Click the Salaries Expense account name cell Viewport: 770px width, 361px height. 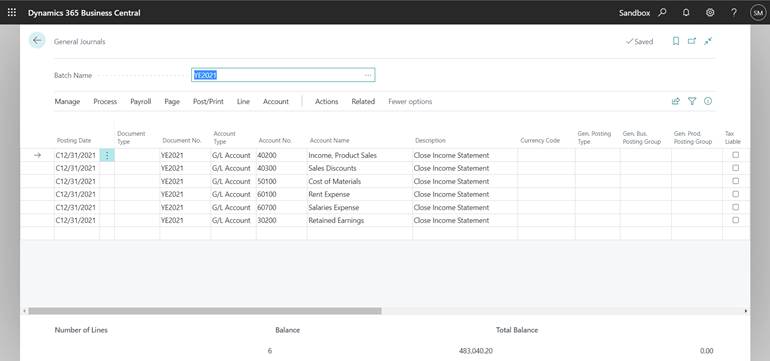pos(359,207)
